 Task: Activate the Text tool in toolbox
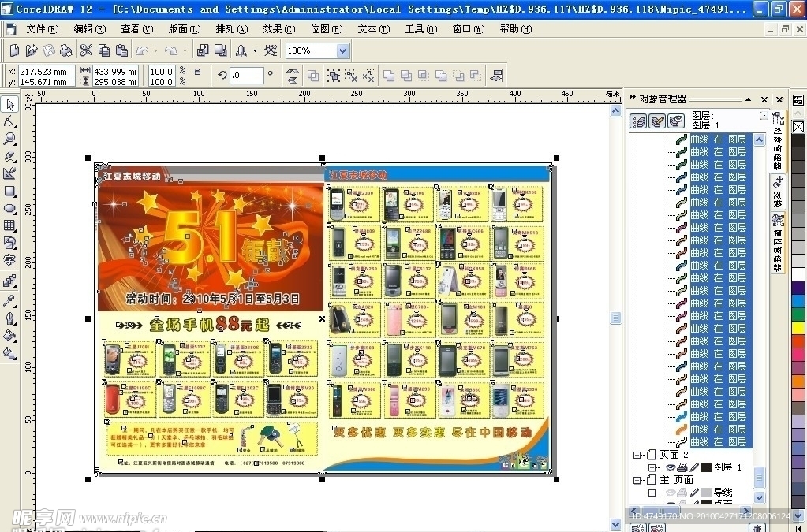coord(10,260)
